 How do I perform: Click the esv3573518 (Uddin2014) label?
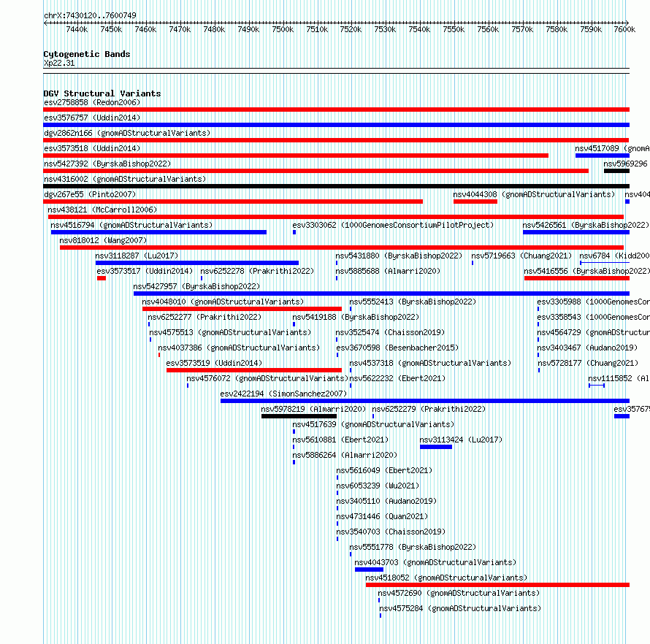click(x=92, y=148)
